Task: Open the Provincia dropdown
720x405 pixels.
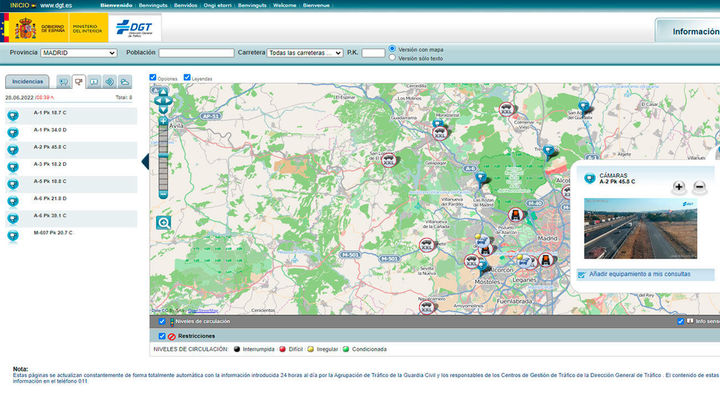Action: point(81,52)
